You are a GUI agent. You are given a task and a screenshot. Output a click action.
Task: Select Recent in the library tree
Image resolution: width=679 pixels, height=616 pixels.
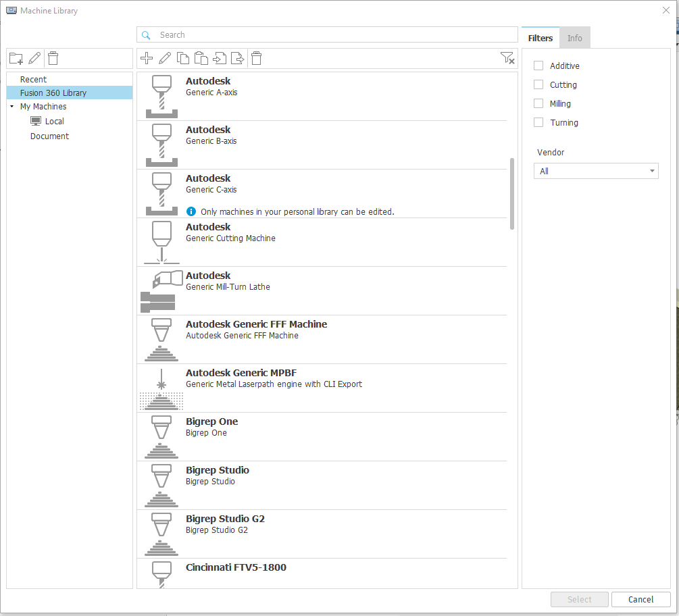(33, 79)
